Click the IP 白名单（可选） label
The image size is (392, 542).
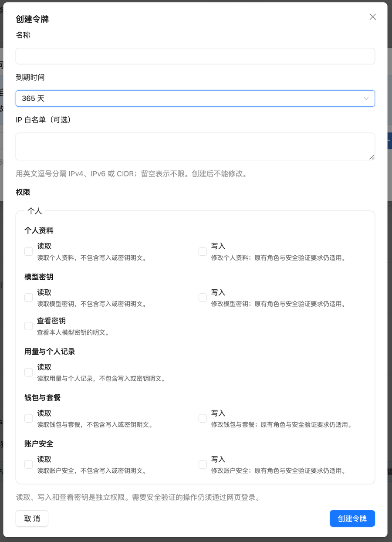[43, 120]
